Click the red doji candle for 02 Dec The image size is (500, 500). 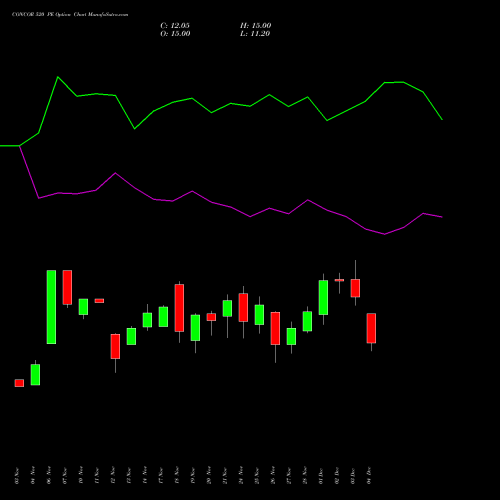(339, 280)
